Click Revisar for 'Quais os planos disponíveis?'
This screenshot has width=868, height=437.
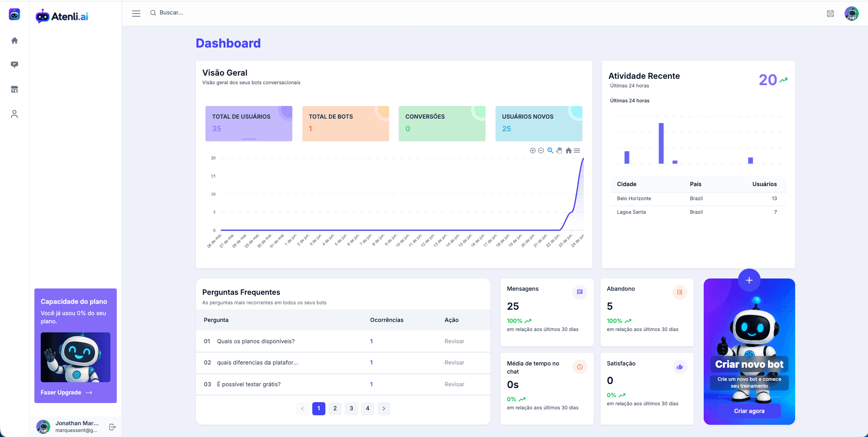click(x=454, y=341)
